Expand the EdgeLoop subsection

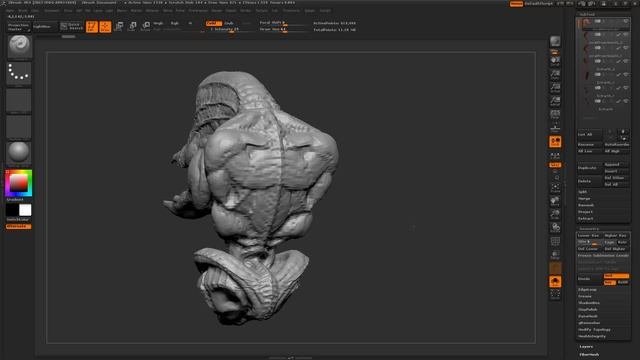click(587, 289)
